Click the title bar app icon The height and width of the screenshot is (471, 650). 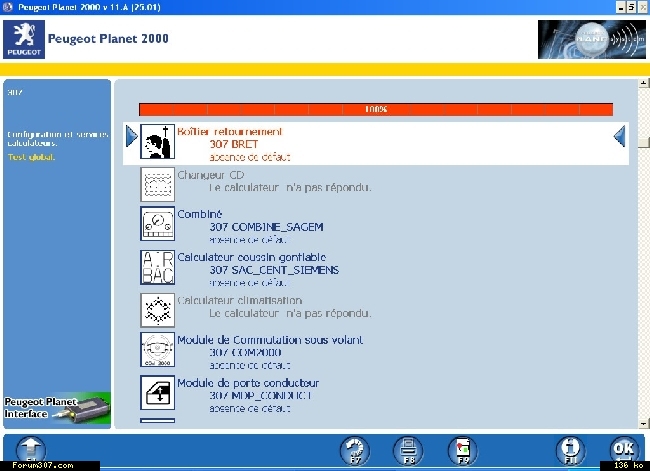(7, 7)
